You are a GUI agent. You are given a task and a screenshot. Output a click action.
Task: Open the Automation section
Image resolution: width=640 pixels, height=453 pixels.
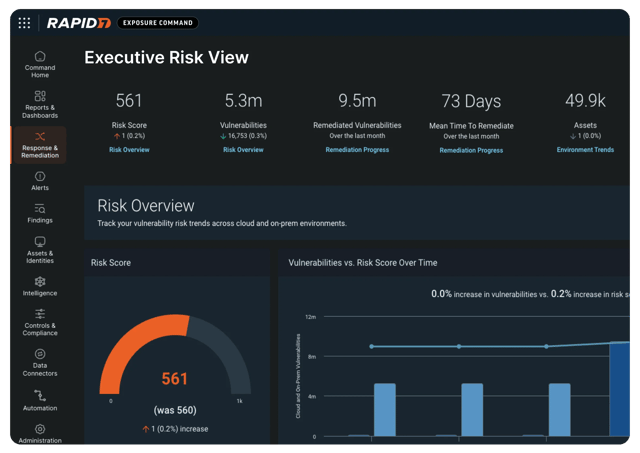(40, 400)
